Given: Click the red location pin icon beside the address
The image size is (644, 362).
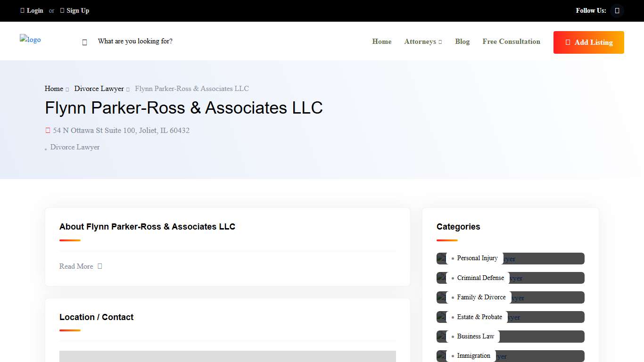Looking at the screenshot, I should pos(47,130).
